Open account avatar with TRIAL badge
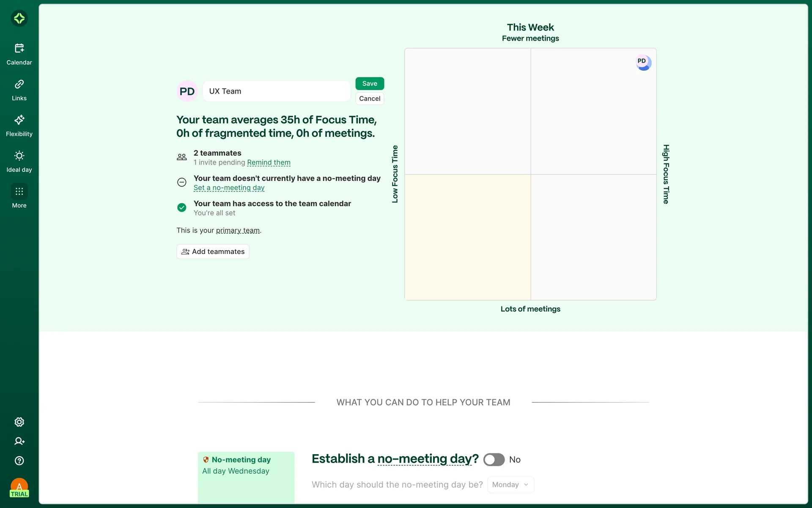 [19, 488]
